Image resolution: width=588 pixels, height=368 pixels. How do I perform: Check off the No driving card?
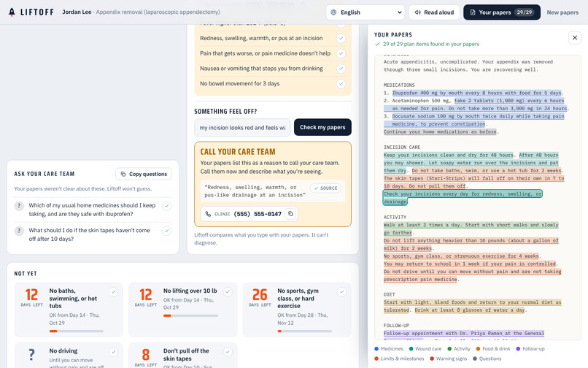pyautogui.click(x=113, y=352)
